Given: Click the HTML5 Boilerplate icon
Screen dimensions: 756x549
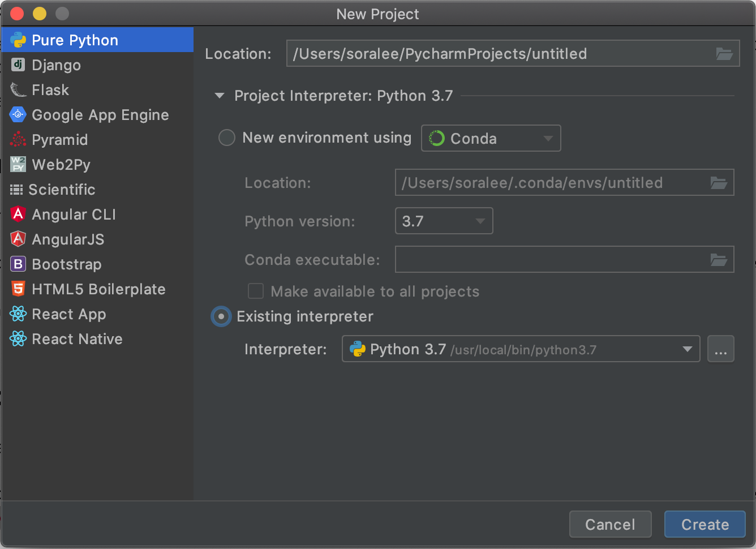Looking at the screenshot, I should [x=18, y=289].
